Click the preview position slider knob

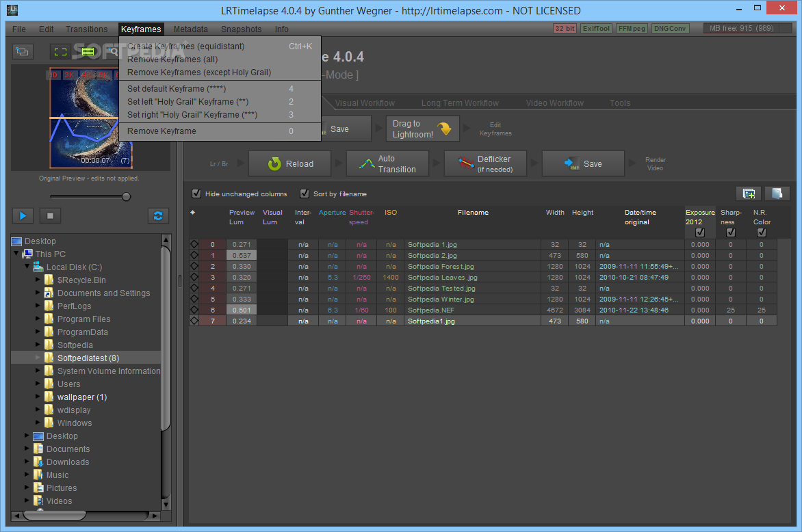pos(127,197)
